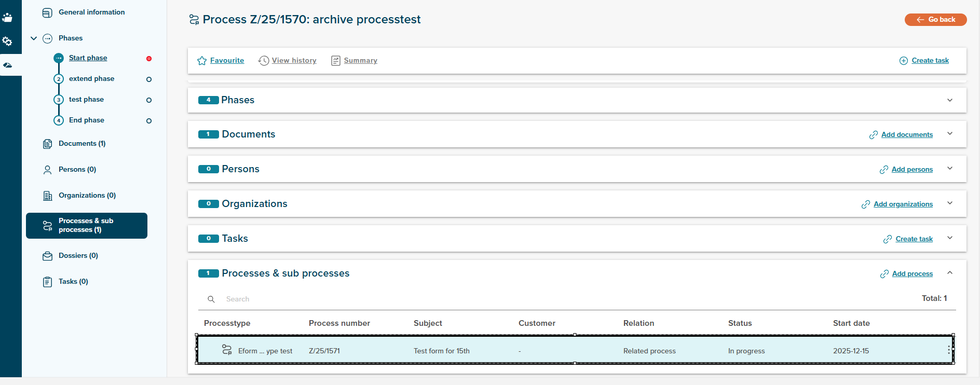Open Start phase in the sidebar

click(x=88, y=58)
